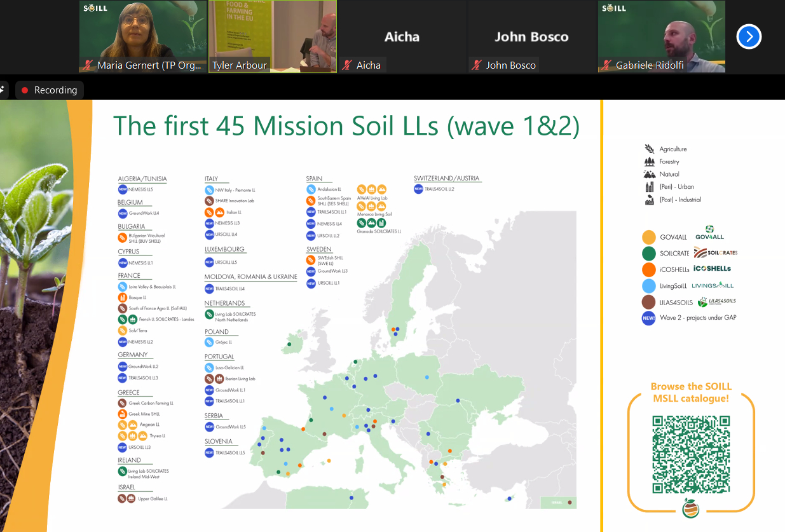The height and width of the screenshot is (532, 785).
Task: Click Aicha's muted microphone icon
Action: pyautogui.click(x=347, y=65)
